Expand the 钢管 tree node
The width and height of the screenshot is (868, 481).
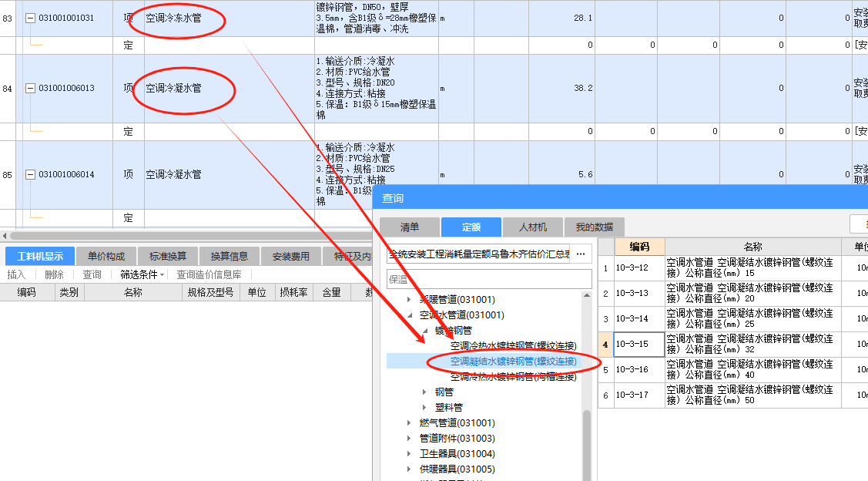pyautogui.click(x=424, y=392)
